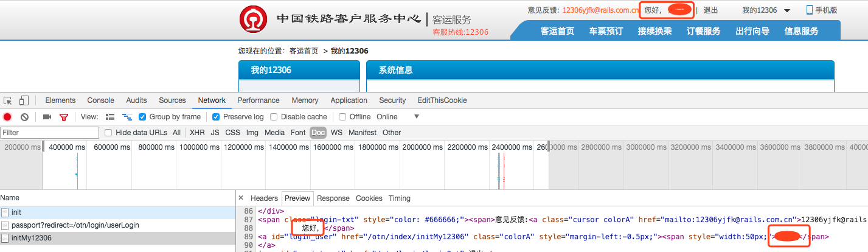The width and height of the screenshot is (868, 252).
Task: Filter requests by WS
Action: point(336,133)
